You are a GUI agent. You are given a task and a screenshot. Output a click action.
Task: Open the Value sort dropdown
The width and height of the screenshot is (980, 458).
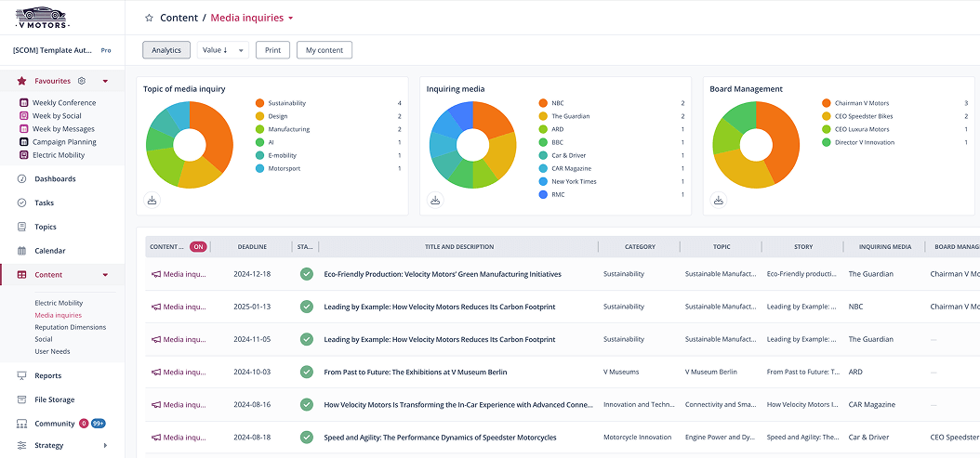pos(222,50)
